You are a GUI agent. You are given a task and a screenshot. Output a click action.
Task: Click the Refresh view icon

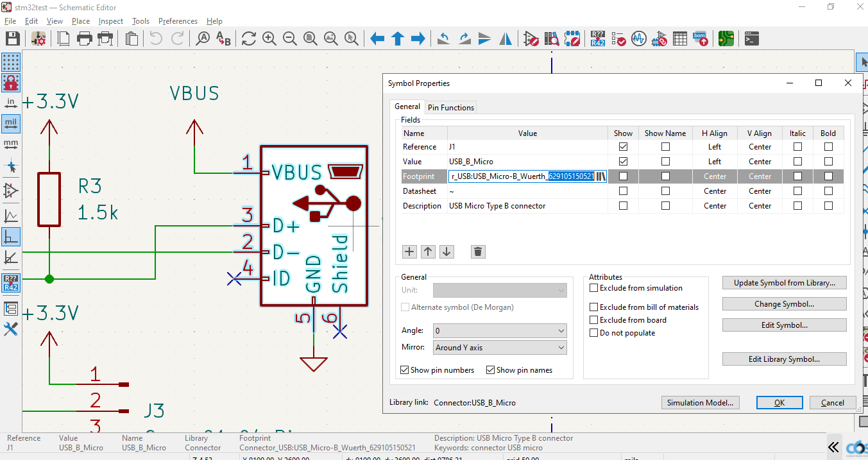pyautogui.click(x=249, y=38)
